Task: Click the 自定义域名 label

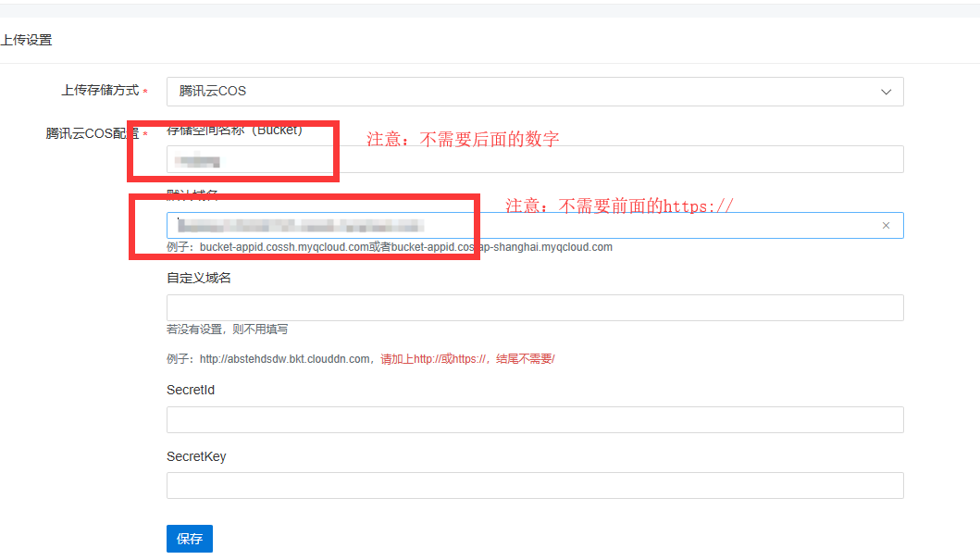Action: (199, 278)
